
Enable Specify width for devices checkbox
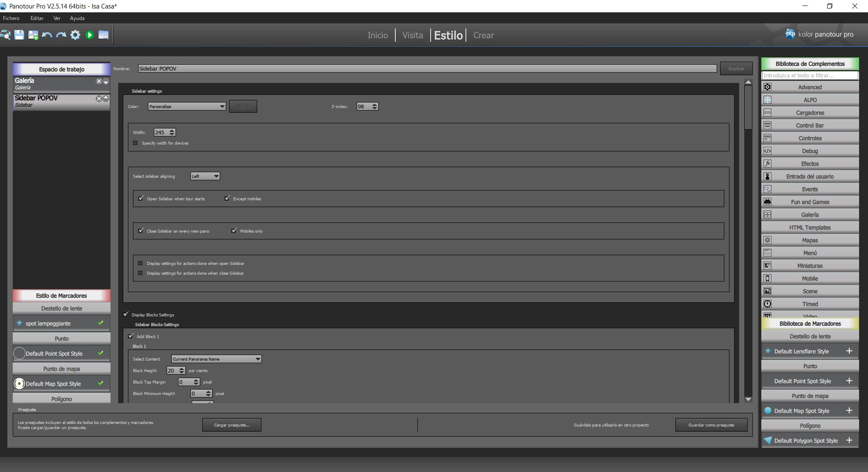pyautogui.click(x=135, y=143)
